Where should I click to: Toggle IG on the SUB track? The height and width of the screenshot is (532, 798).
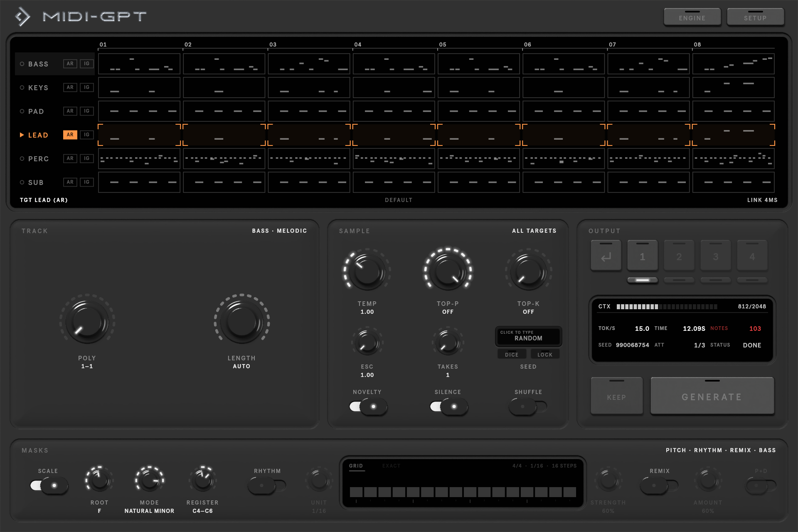(86, 182)
